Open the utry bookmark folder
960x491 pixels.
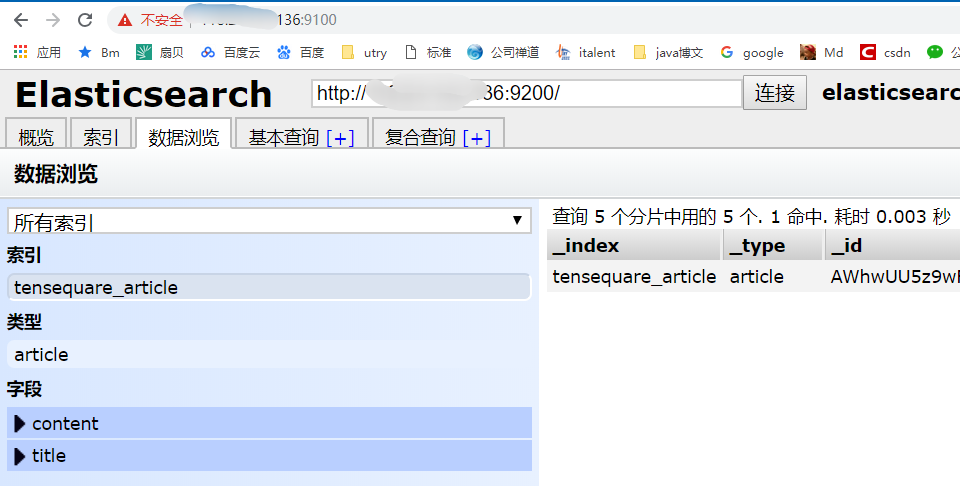(x=364, y=53)
